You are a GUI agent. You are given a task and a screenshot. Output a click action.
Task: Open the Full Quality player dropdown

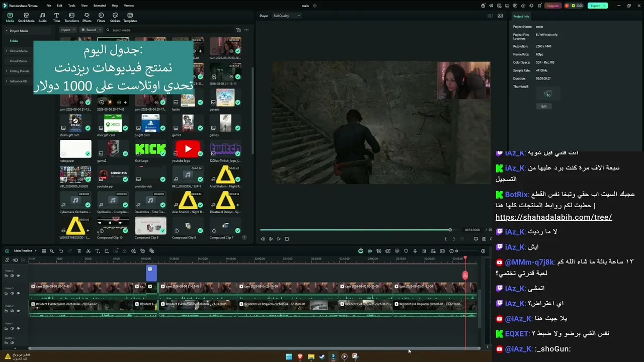click(x=286, y=16)
